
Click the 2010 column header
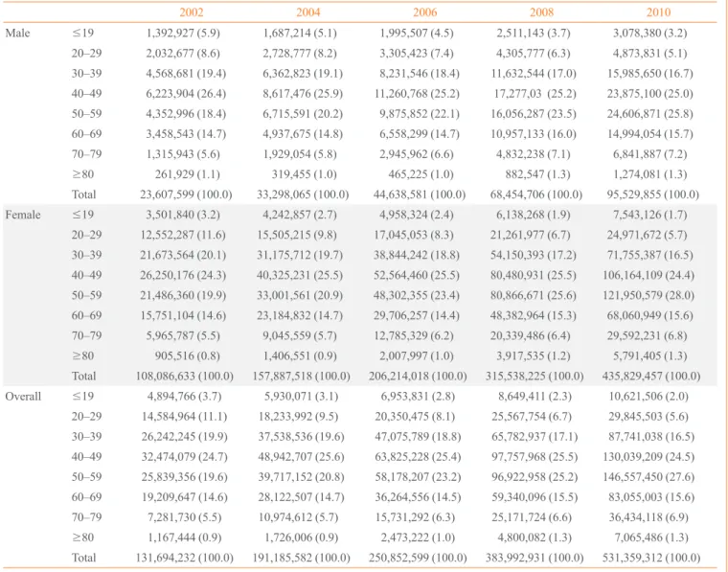click(x=658, y=12)
